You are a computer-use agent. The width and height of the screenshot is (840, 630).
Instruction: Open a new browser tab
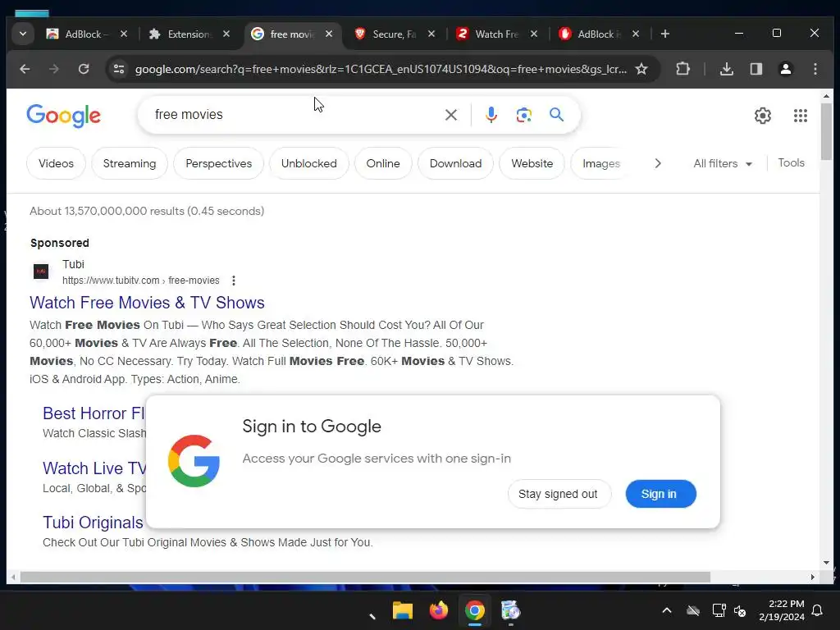tap(664, 34)
